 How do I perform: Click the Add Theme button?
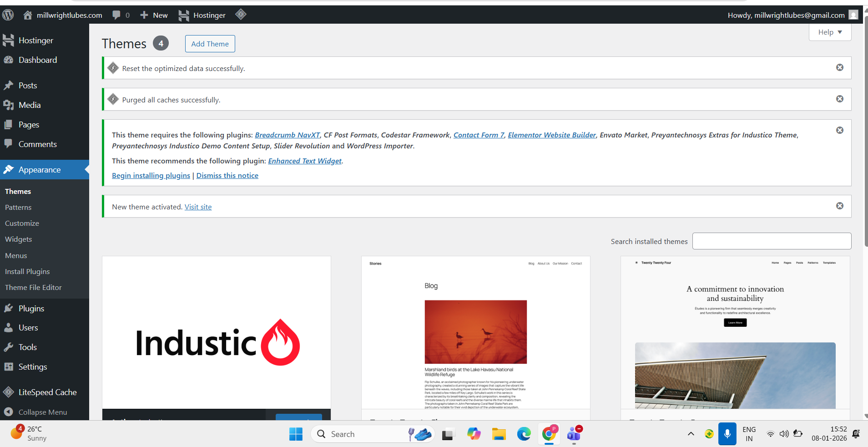pos(210,44)
